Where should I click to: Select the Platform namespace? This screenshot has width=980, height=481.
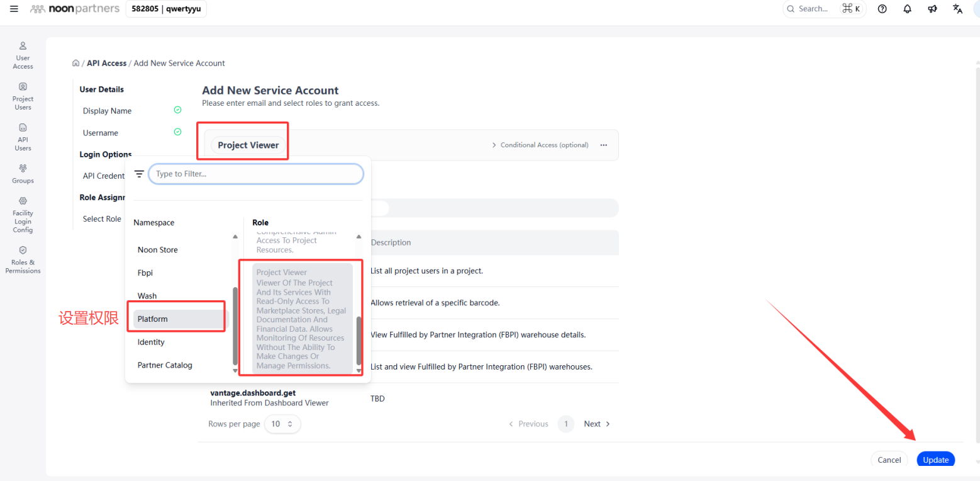179,319
